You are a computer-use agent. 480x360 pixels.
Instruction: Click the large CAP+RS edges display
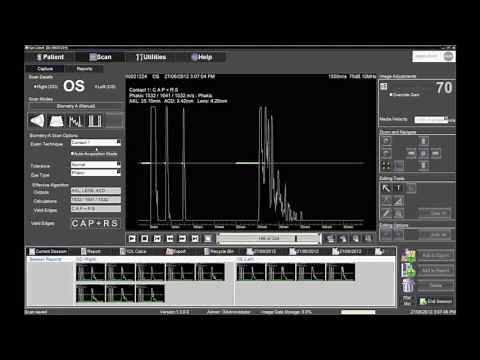pyautogui.click(x=95, y=223)
